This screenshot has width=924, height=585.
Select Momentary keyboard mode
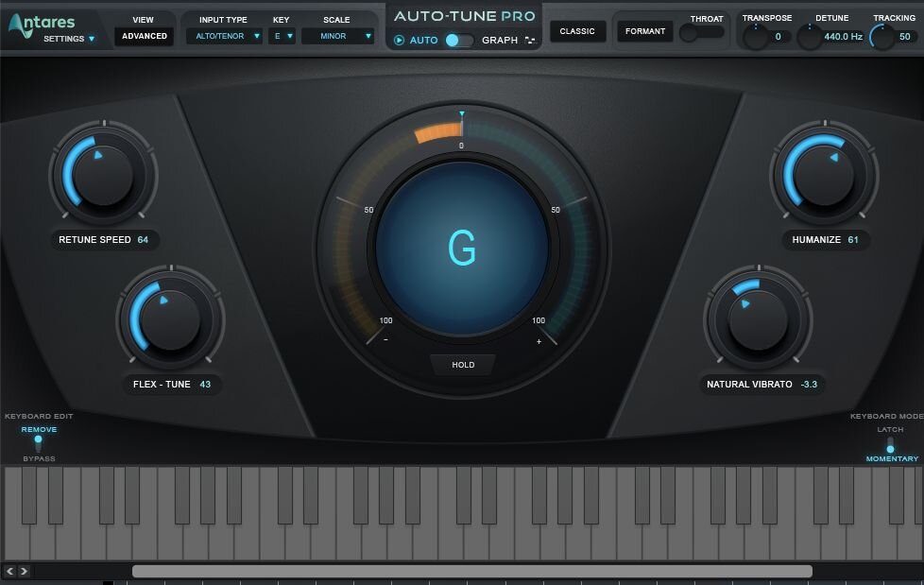click(892, 458)
